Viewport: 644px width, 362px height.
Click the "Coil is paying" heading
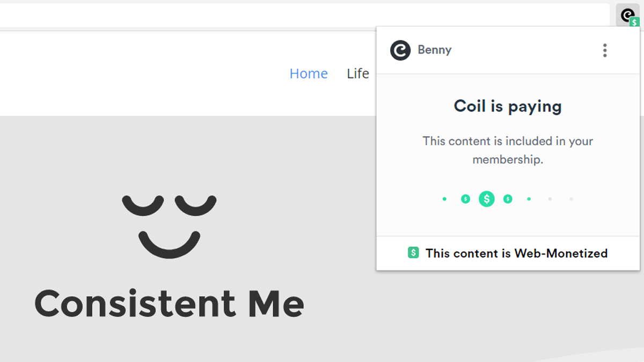508,106
